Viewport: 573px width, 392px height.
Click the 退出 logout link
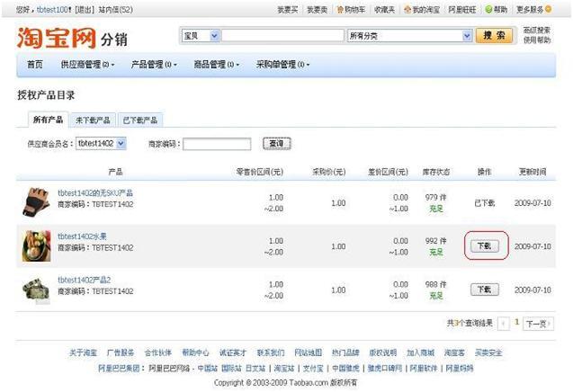pos(85,10)
